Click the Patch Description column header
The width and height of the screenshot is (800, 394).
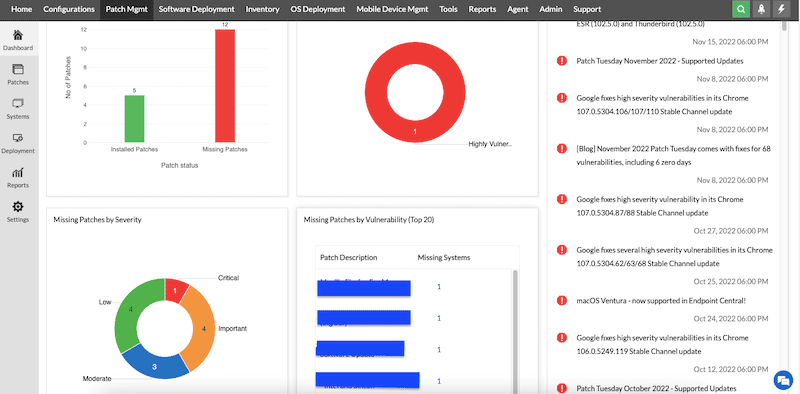click(x=348, y=257)
